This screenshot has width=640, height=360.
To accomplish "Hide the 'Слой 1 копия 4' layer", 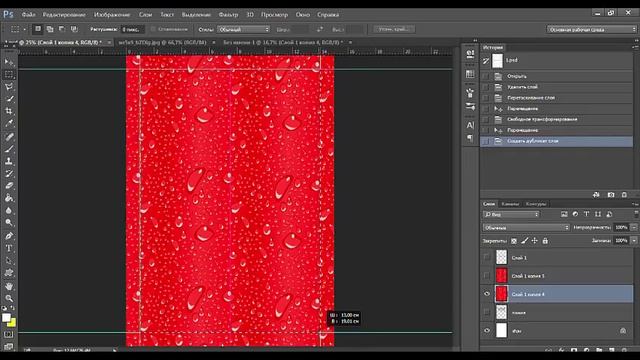I will coord(487,294).
